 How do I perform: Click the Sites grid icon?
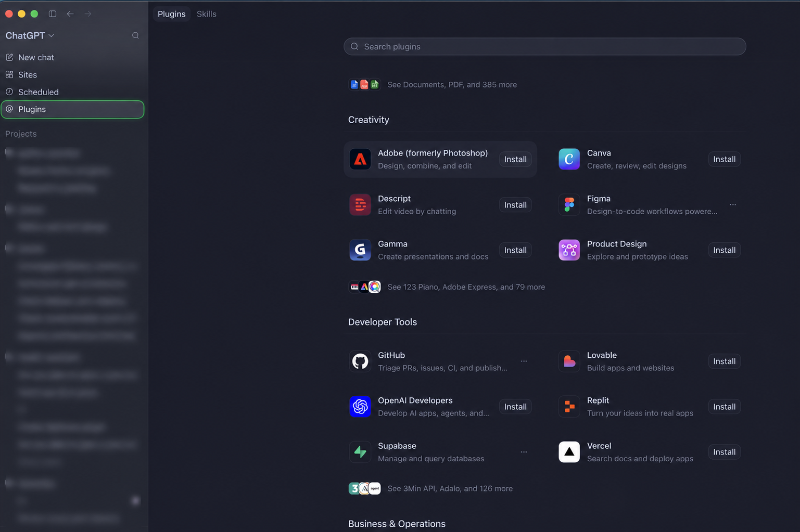pyautogui.click(x=9, y=74)
